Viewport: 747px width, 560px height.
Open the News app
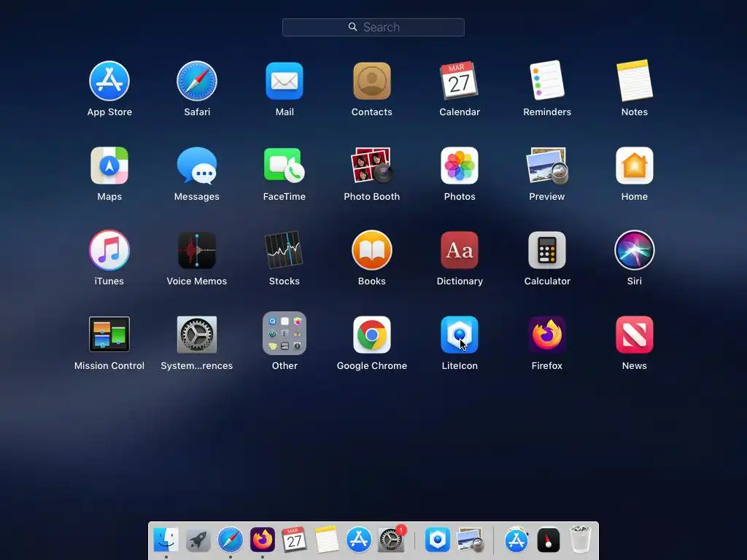click(x=635, y=334)
